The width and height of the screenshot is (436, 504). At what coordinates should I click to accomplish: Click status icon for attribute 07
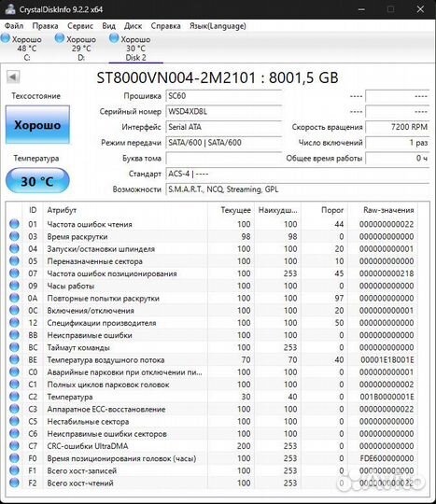(x=14, y=273)
